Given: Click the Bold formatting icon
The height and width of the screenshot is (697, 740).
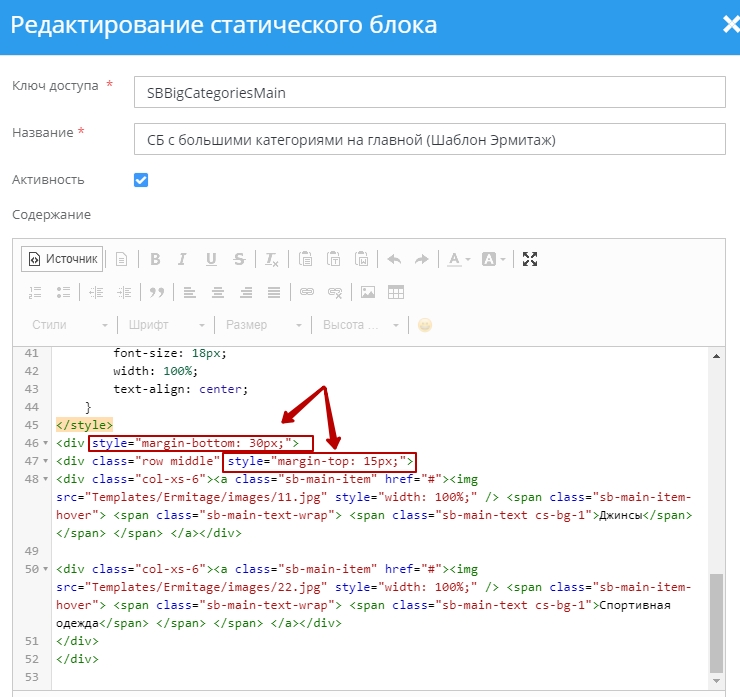Looking at the screenshot, I should (x=155, y=259).
